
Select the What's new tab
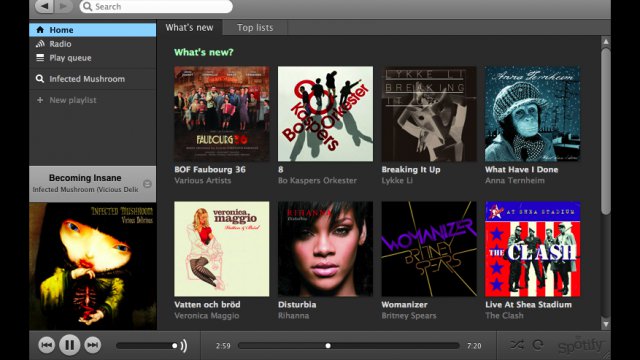(x=189, y=28)
